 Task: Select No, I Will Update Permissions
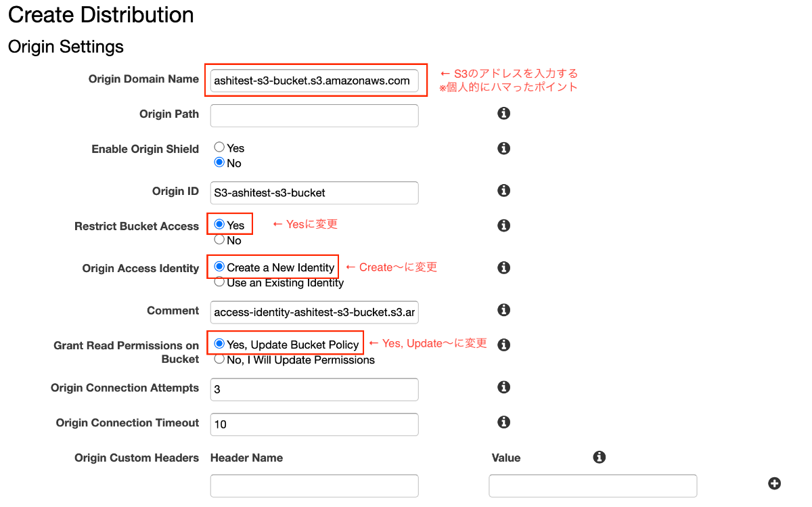(219, 359)
